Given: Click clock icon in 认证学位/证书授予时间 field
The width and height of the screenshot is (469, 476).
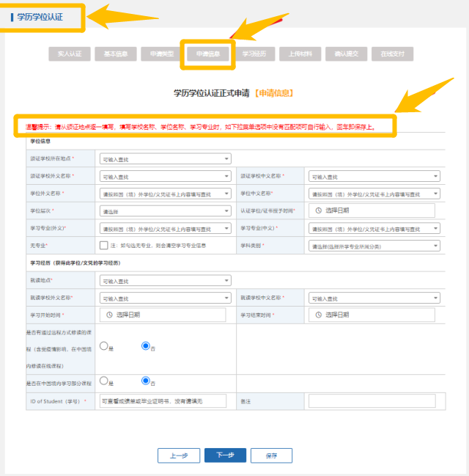Looking at the screenshot, I should (x=318, y=211).
